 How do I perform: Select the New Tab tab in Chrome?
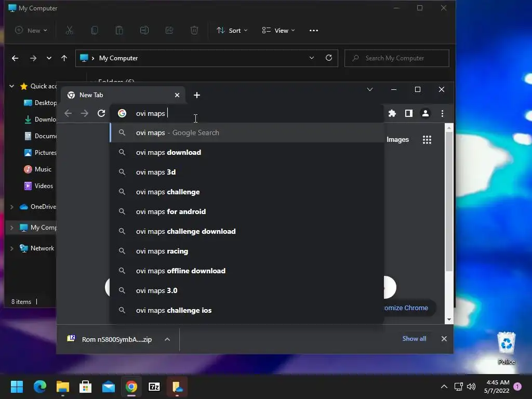tap(123, 95)
